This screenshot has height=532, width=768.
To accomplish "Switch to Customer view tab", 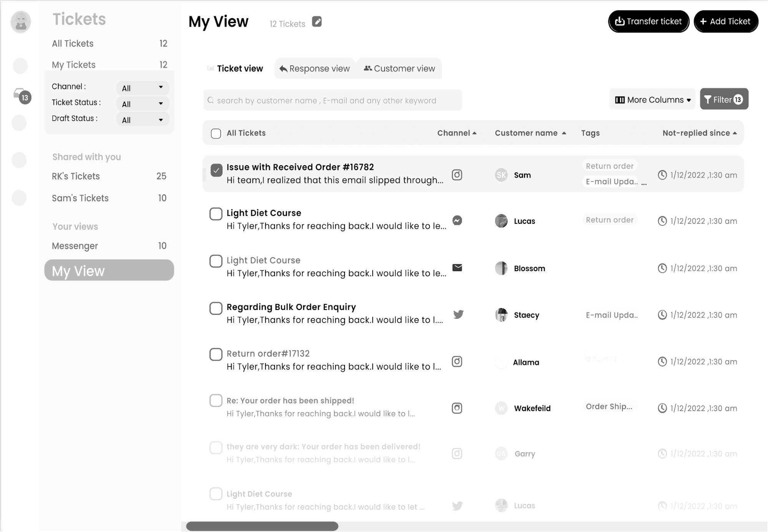I will 399,68.
